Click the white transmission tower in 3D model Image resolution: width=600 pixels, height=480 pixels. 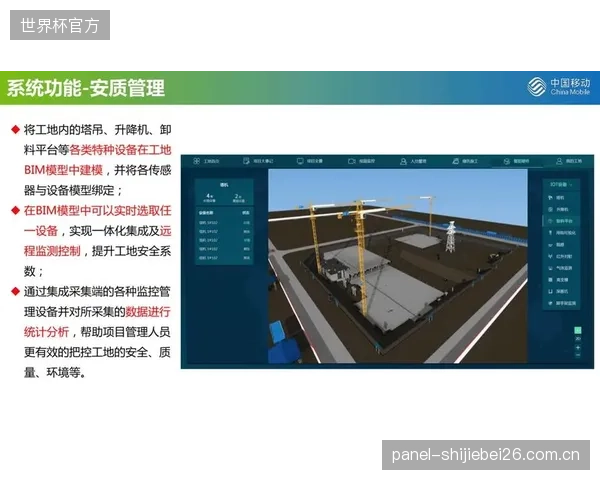coord(451,237)
